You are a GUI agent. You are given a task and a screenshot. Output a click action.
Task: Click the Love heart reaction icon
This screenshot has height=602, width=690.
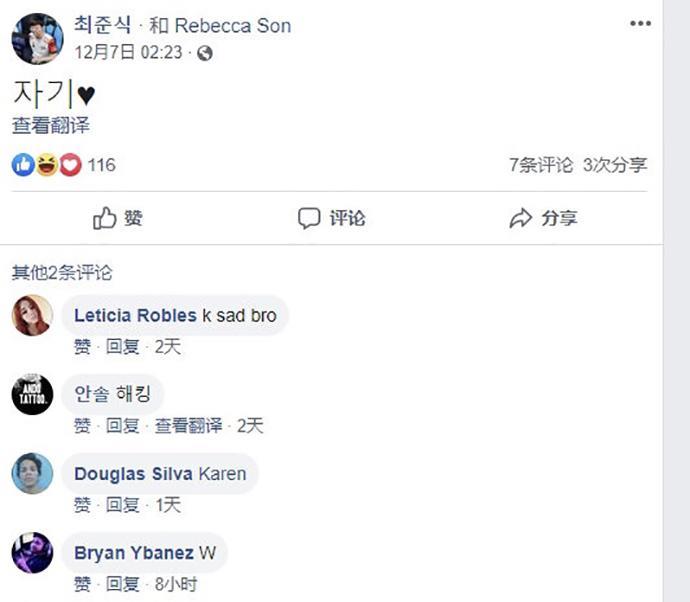tap(69, 165)
